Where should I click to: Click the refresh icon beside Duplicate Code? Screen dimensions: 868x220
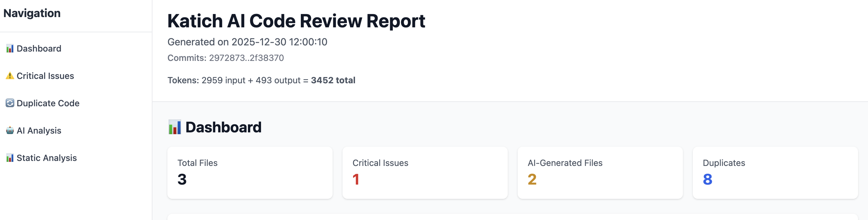[10, 103]
